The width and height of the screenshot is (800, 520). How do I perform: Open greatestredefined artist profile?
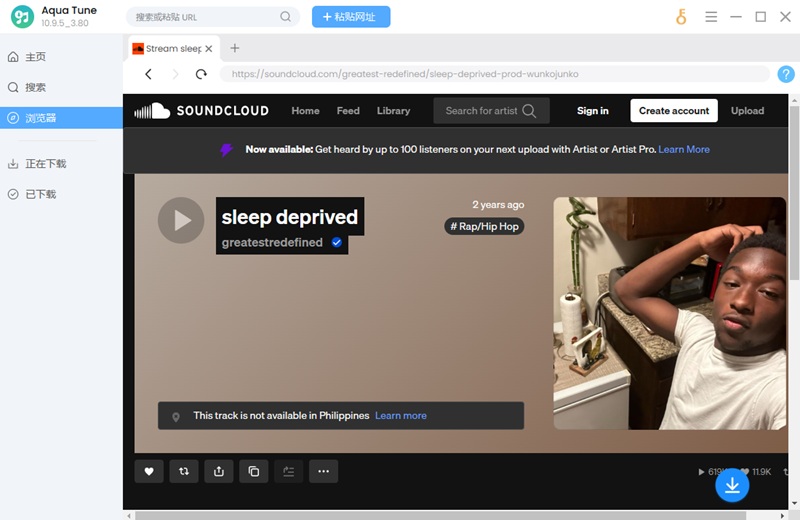(272, 242)
